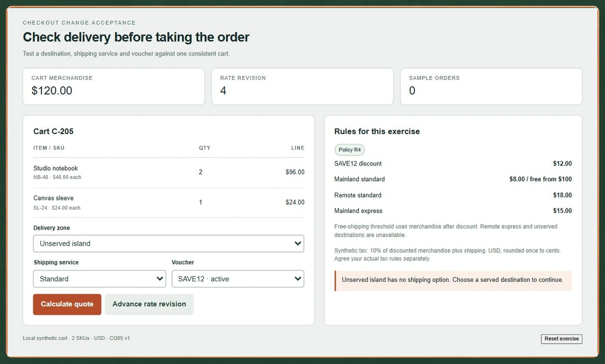Screen dimensions: 605x364
Task: Click the Synthetic tax note paragraph
Action: [448, 255]
